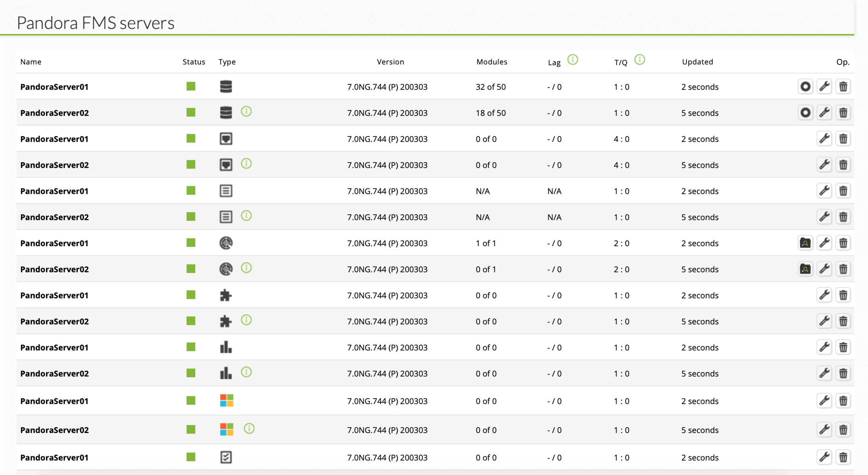868x475 pixels.
Task: Open PandoraServer01 link in the 32 of 50 row
Action: [x=54, y=87]
